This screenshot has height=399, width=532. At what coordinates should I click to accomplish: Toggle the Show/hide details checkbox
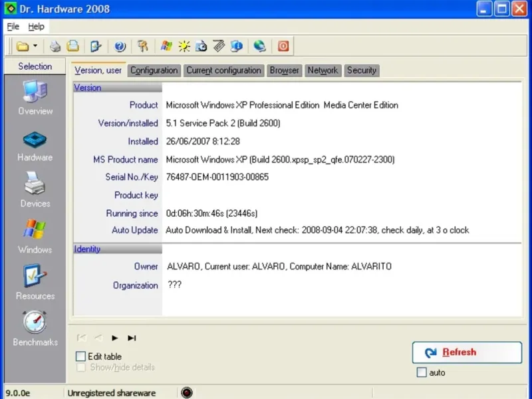point(80,368)
